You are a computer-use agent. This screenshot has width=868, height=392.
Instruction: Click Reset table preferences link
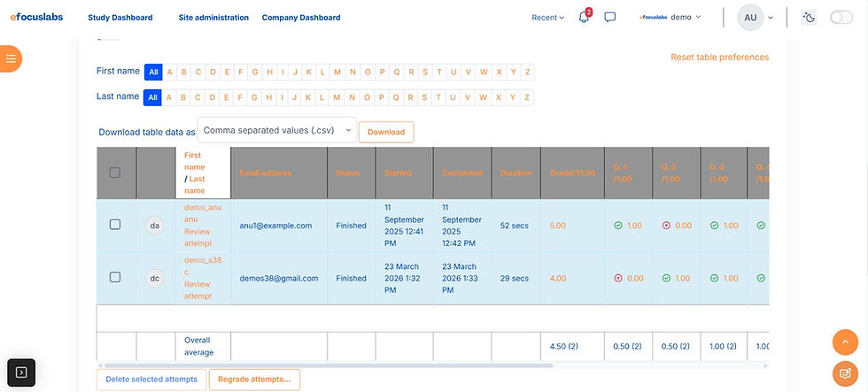pos(719,58)
